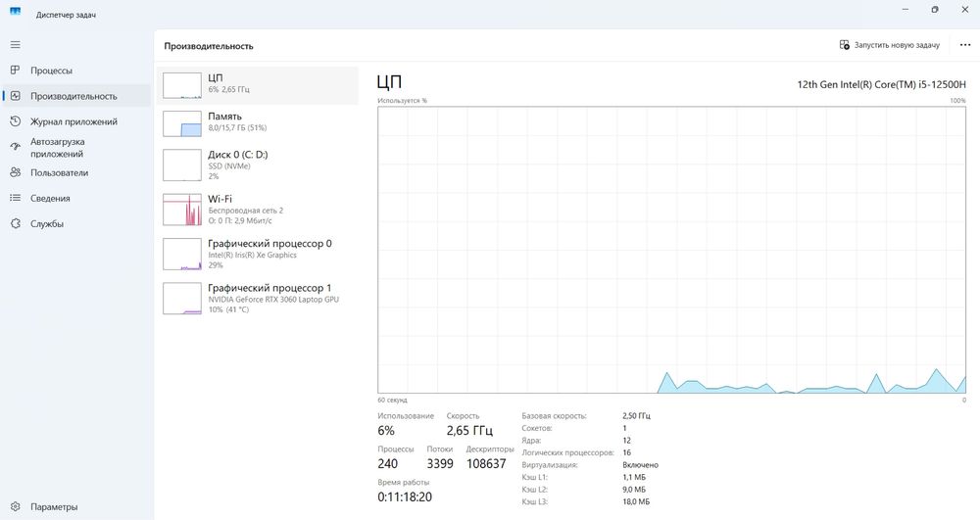Click the Сокетов label

537,428
